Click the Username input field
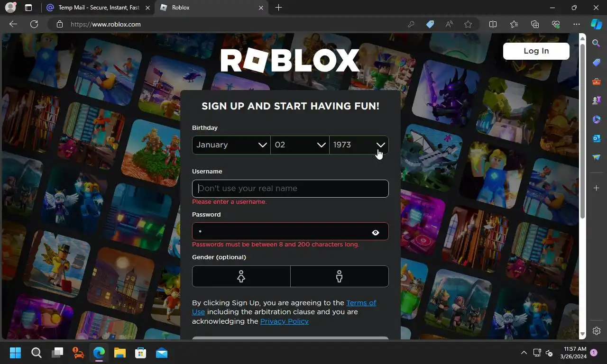This screenshot has width=607, height=364. 290,188
